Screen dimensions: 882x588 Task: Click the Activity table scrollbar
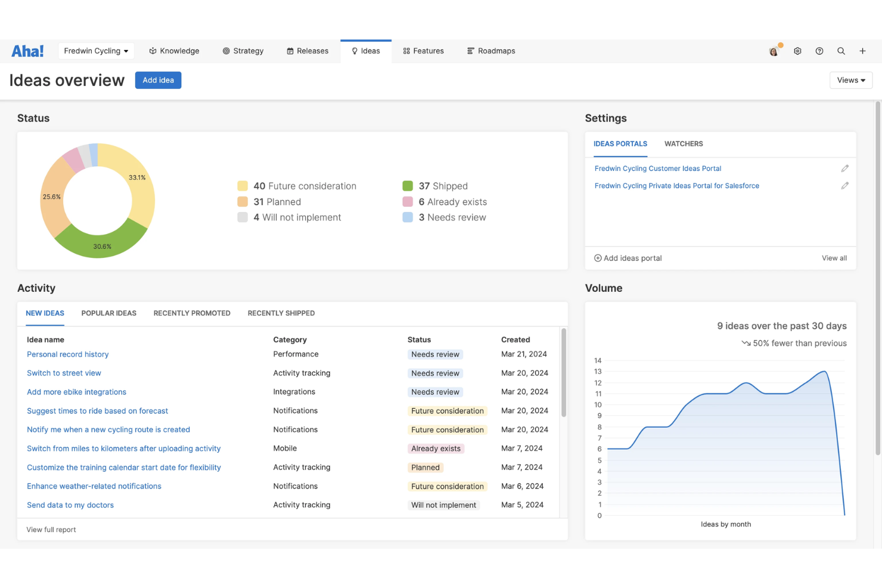click(564, 372)
